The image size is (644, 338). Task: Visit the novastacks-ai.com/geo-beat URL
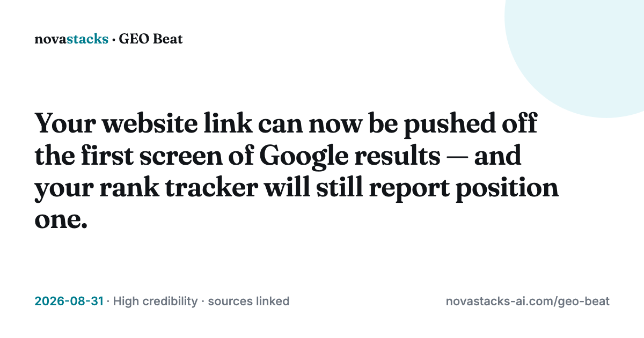pos(528,302)
